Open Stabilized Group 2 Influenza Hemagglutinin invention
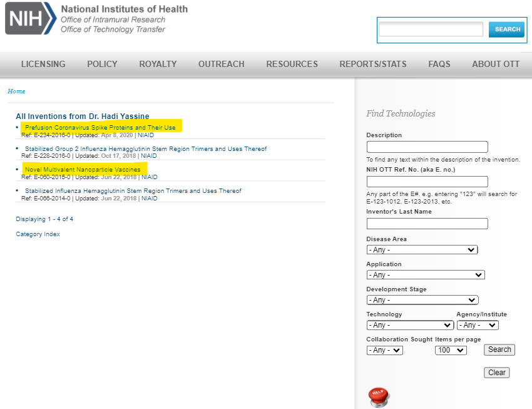The width and height of the screenshot is (532, 409). pos(146,148)
